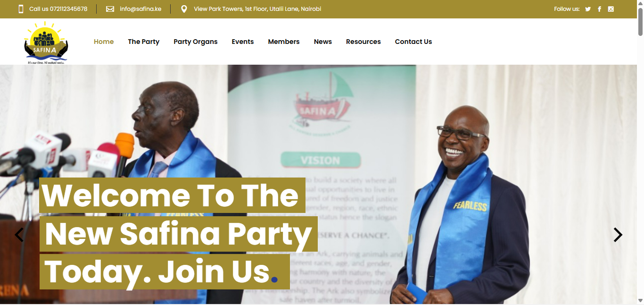Click the info@safina.ke email link

pyautogui.click(x=140, y=9)
